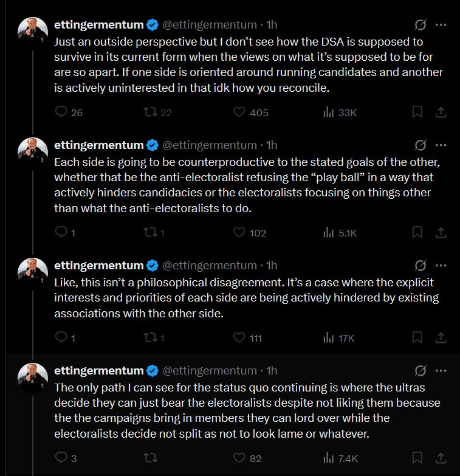This screenshot has height=476, width=460.
Task: Repost the last tweet about ultras
Action: (150, 458)
